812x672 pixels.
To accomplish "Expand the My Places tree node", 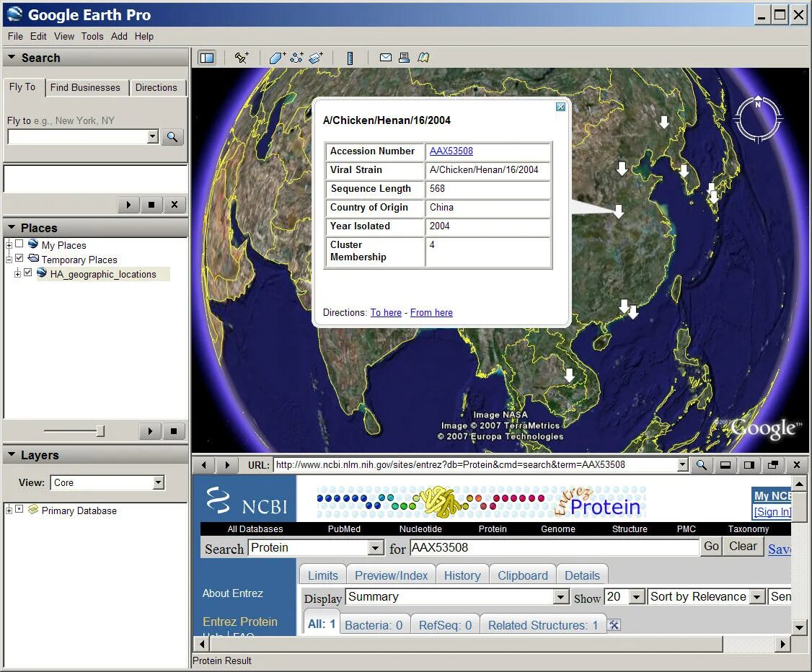I will (x=9, y=244).
